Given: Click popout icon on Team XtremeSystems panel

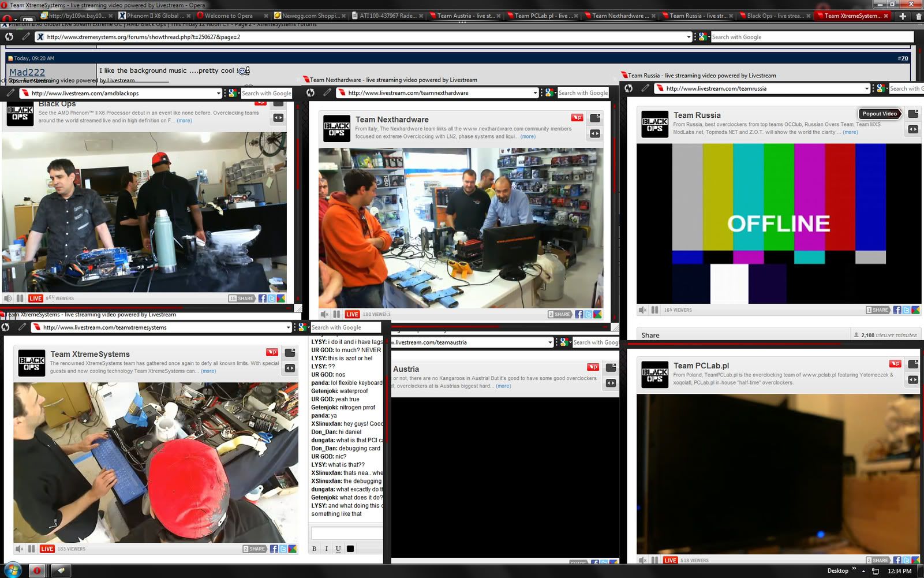Looking at the screenshot, I should pos(290,352).
